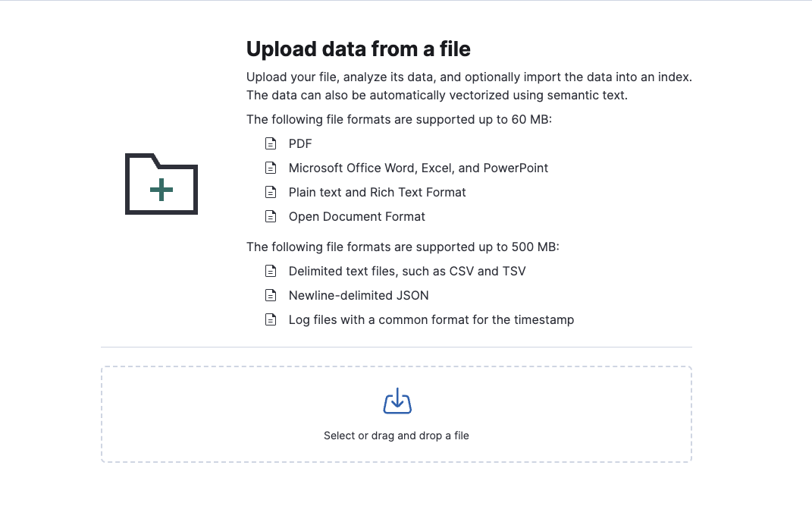This screenshot has height=522, width=812.
Task: Click the 500 MB supported formats text
Action: (x=404, y=247)
